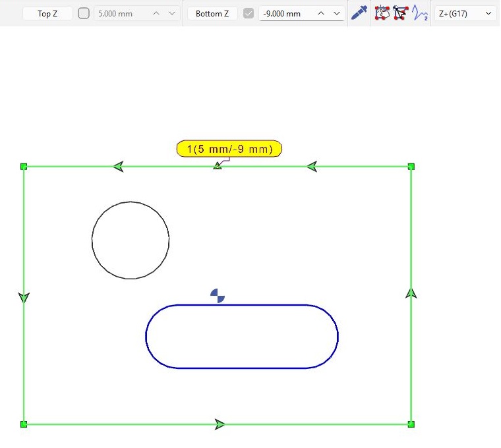This screenshot has width=501, height=448.
Task: Click the direction arrow on the bottom edge
Action: click(x=220, y=424)
